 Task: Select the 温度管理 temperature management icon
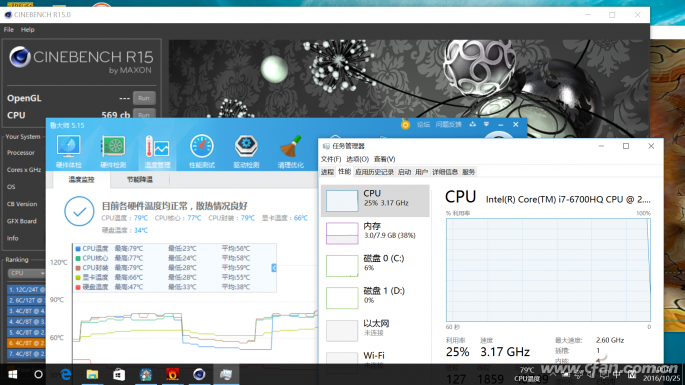tap(157, 152)
